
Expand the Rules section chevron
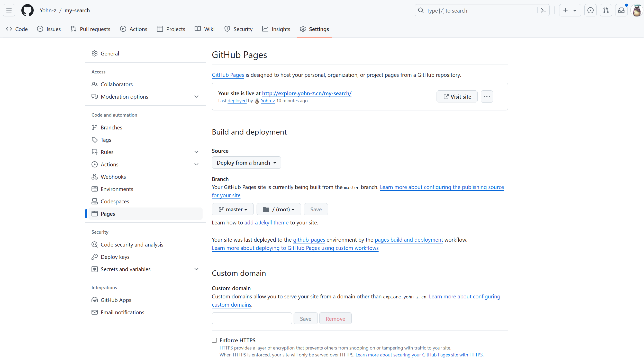(196, 152)
